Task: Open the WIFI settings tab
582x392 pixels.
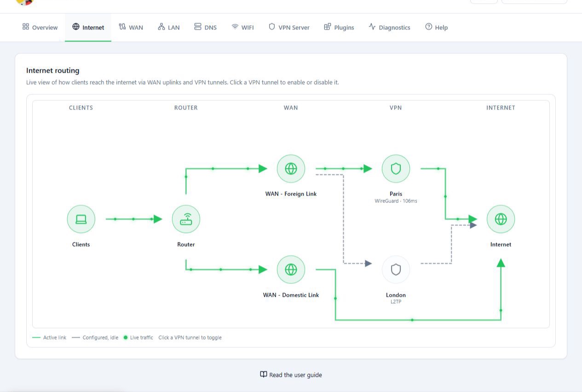Action: [x=242, y=28]
